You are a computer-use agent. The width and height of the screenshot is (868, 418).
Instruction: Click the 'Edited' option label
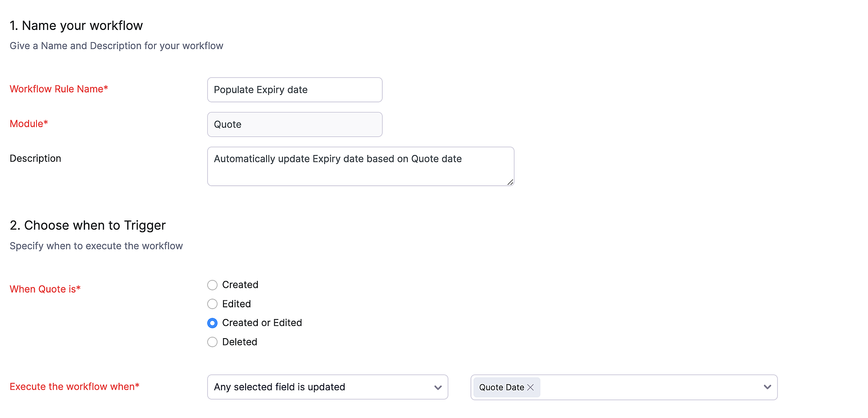point(237,304)
